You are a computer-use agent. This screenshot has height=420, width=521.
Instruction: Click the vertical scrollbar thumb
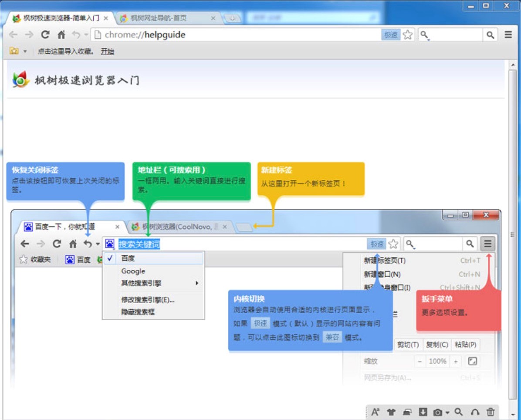[513, 234]
